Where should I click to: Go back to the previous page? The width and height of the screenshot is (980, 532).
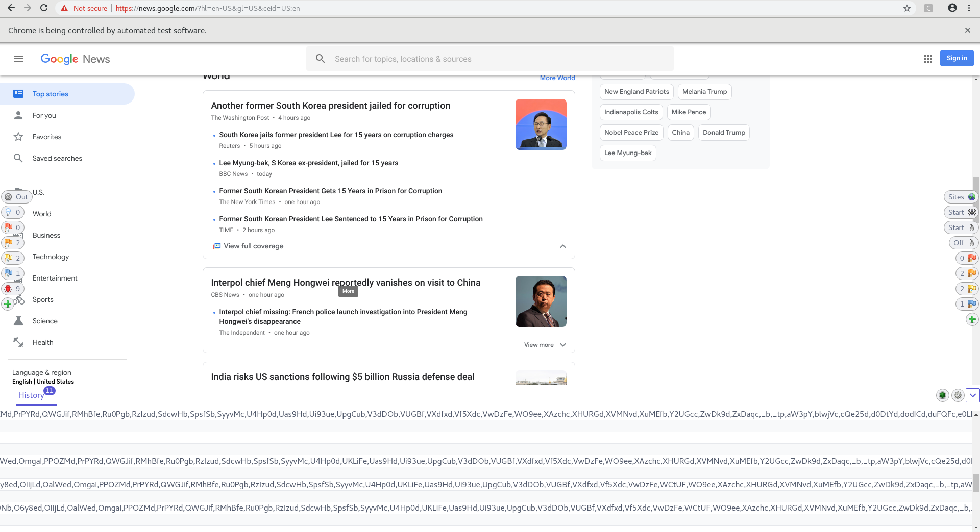tap(11, 8)
